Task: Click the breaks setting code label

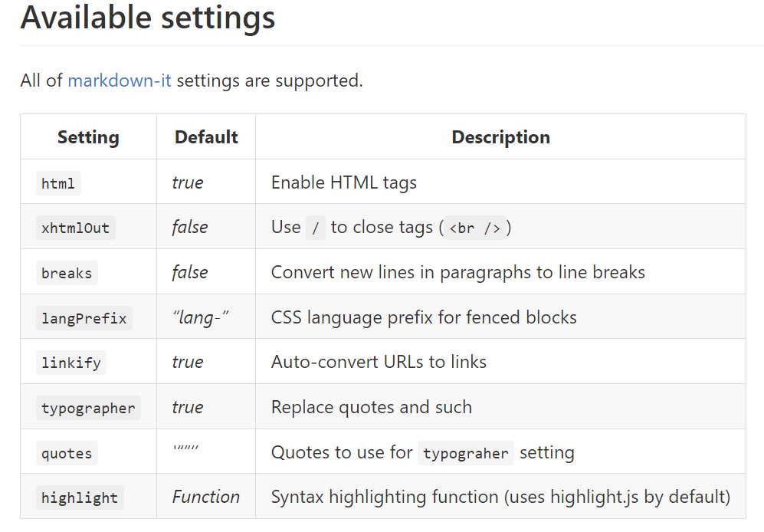Action: 67,273
